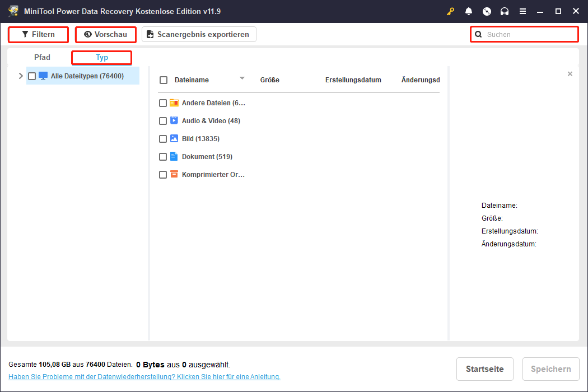Screen dimensions: 588x392
Task: Select the Andere Dateien row text
Action: pyautogui.click(x=213, y=103)
